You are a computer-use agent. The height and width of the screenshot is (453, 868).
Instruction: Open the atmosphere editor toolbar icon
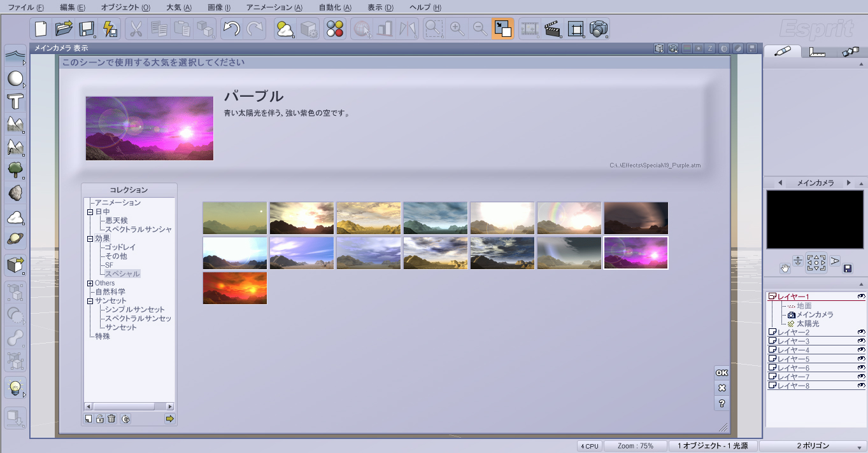tap(285, 29)
